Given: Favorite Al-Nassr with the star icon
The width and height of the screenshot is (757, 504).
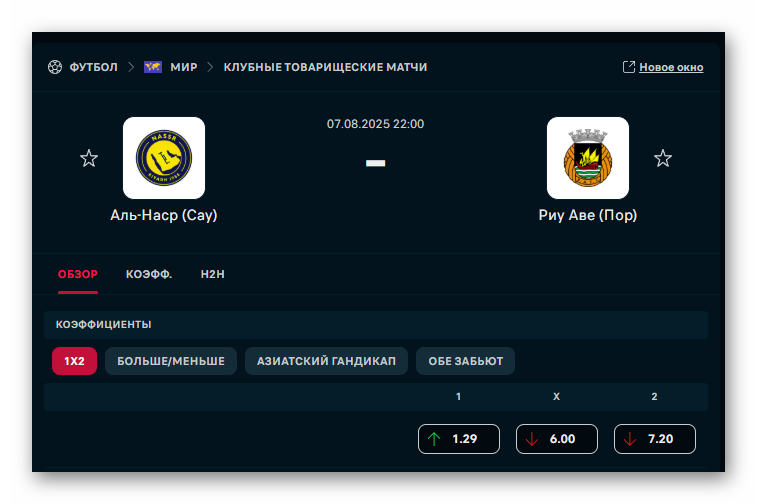Looking at the screenshot, I should (x=89, y=158).
